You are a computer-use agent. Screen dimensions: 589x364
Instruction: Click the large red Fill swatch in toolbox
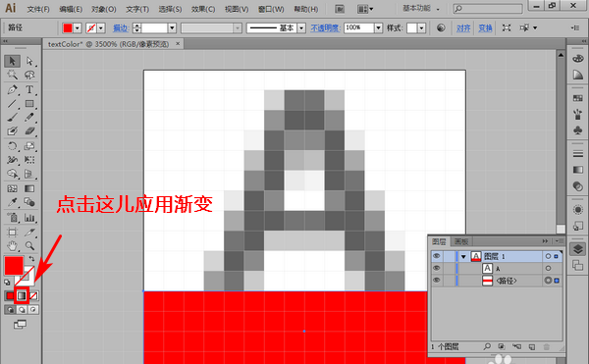click(x=14, y=265)
